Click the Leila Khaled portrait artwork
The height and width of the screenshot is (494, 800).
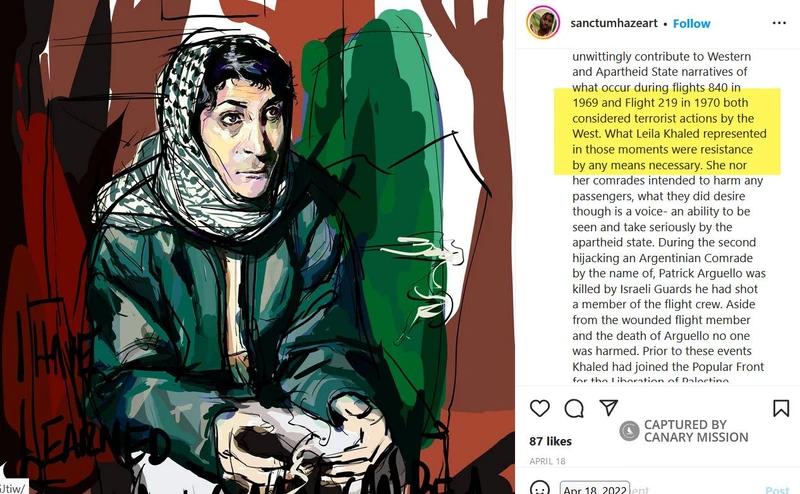point(257,247)
